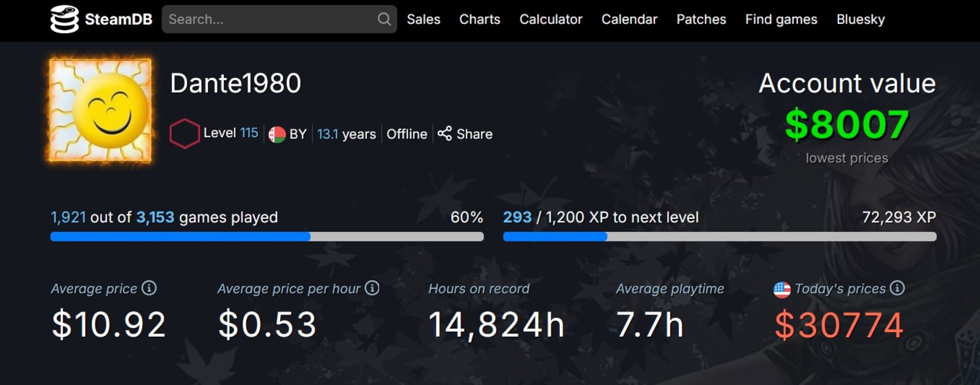The height and width of the screenshot is (385, 980).
Task: Click the SteamDB logo icon
Action: click(64, 19)
